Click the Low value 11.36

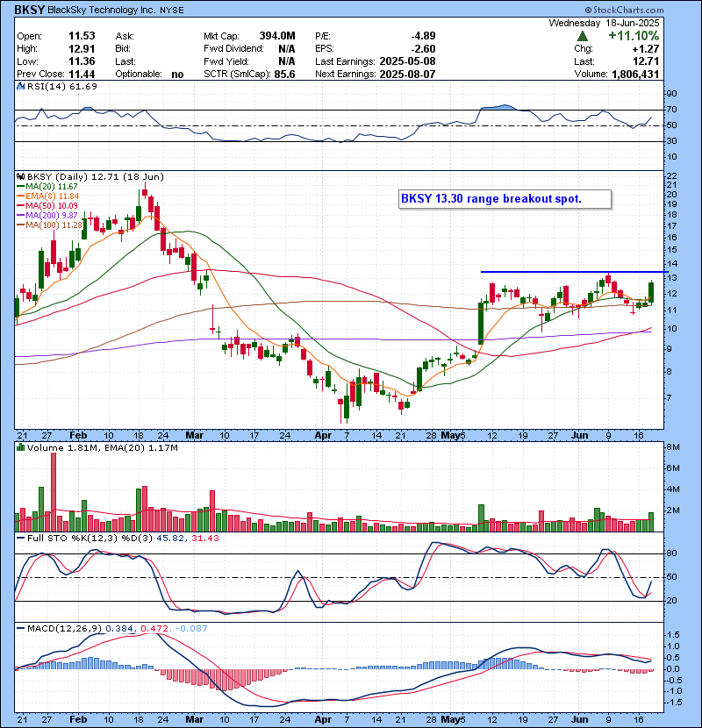[x=82, y=61]
